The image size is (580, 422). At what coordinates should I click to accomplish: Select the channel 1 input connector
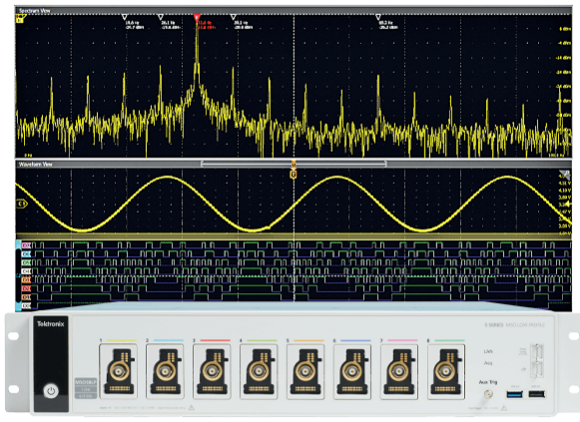pos(118,371)
